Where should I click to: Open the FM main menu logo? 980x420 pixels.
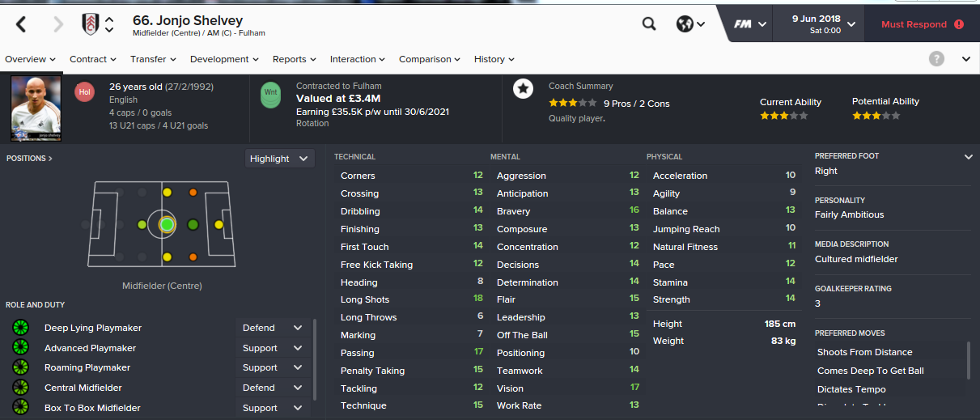750,24
